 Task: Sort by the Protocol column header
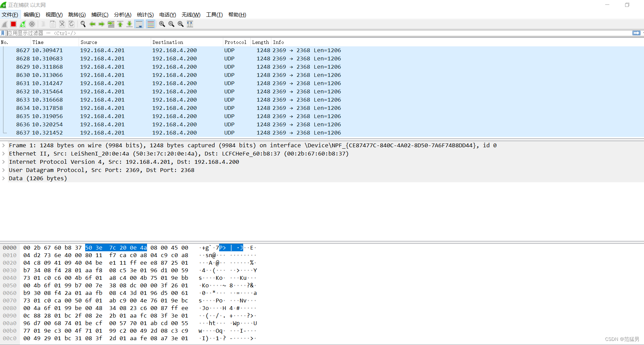pyautogui.click(x=237, y=42)
